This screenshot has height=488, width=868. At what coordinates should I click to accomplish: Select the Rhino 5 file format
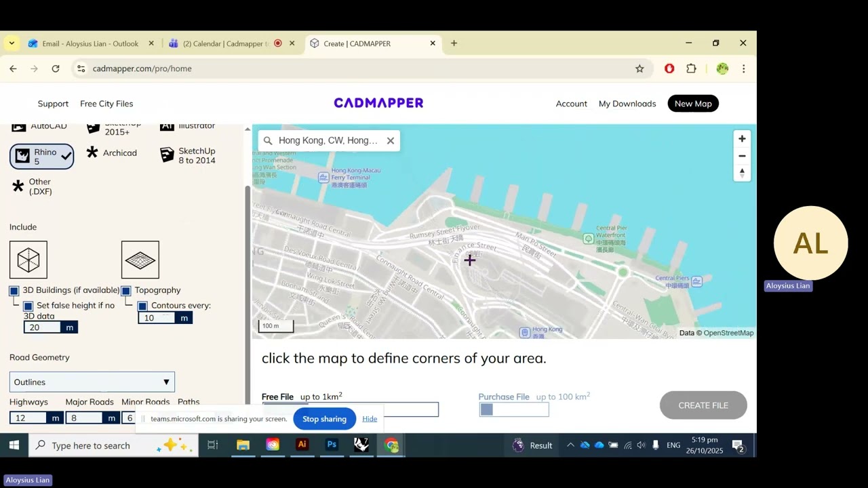tap(42, 157)
